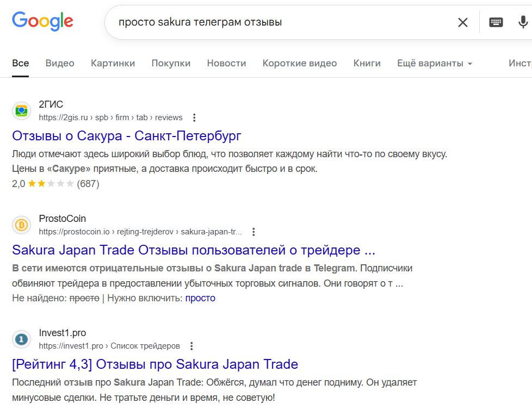
Task: Click the Invest1.pro site favicon
Action: tap(21, 339)
